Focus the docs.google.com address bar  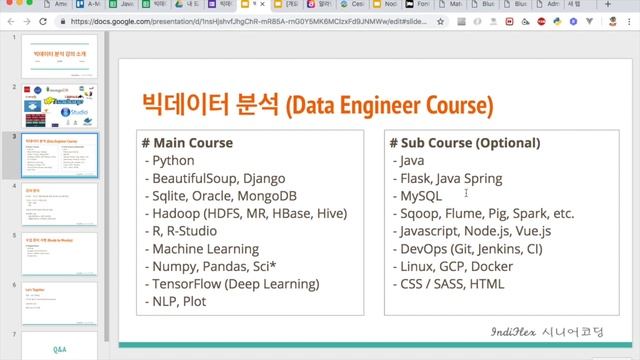coord(248,22)
